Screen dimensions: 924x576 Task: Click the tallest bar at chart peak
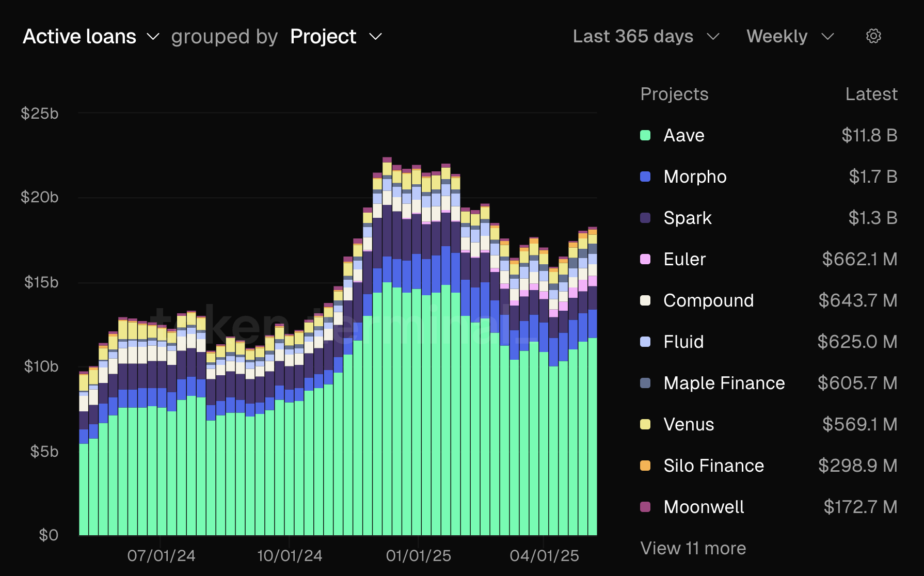pos(387,346)
